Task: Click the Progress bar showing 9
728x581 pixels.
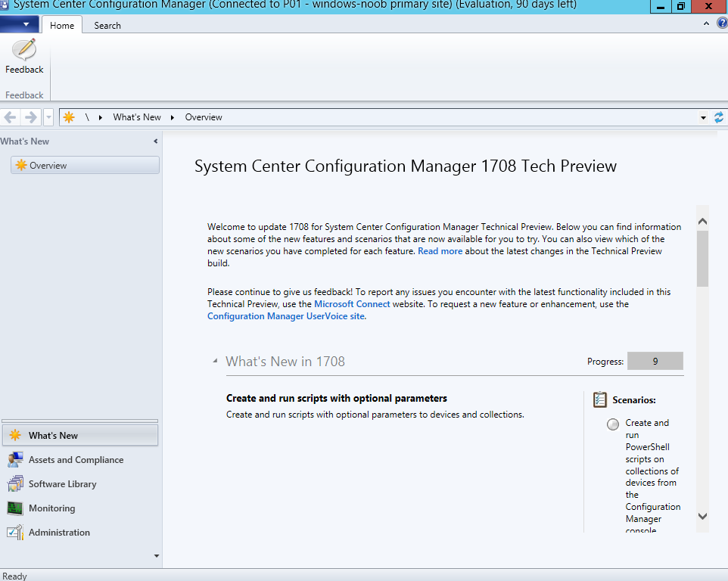Action: (655, 361)
